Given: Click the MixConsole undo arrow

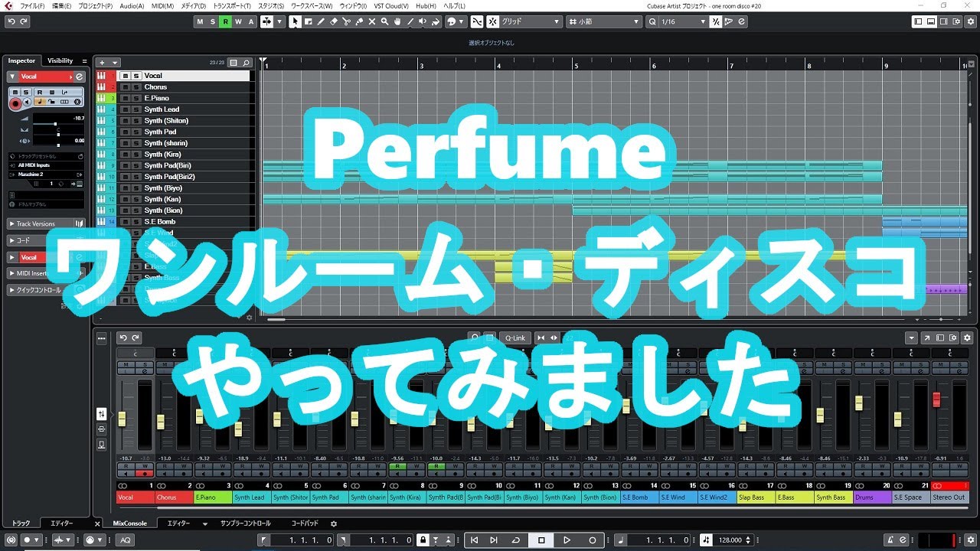Looking at the screenshot, I should point(122,337).
